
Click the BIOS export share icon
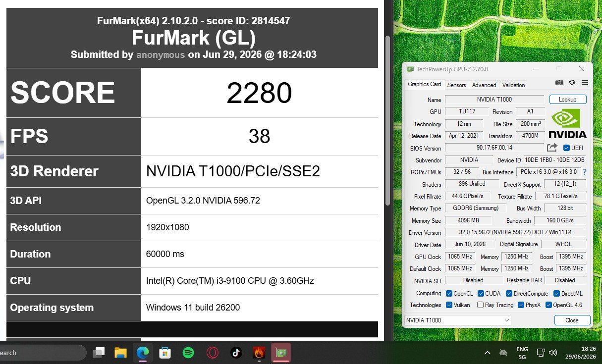tap(552, 148)
